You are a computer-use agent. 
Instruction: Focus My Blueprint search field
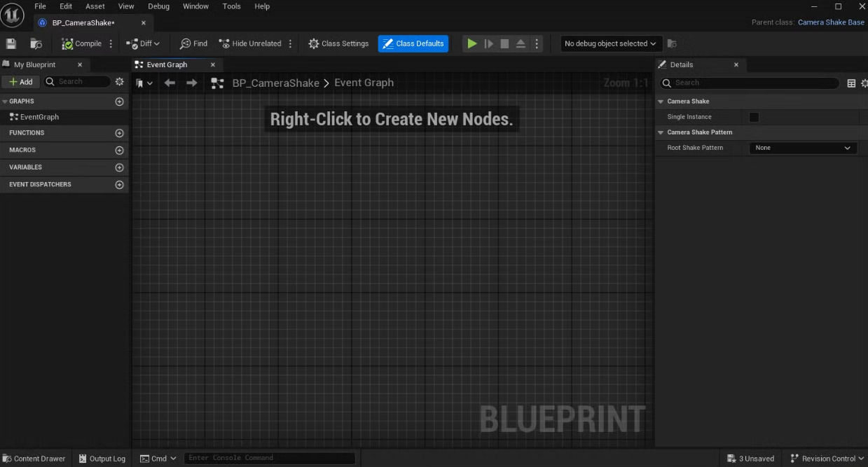[x=77, y=82]
